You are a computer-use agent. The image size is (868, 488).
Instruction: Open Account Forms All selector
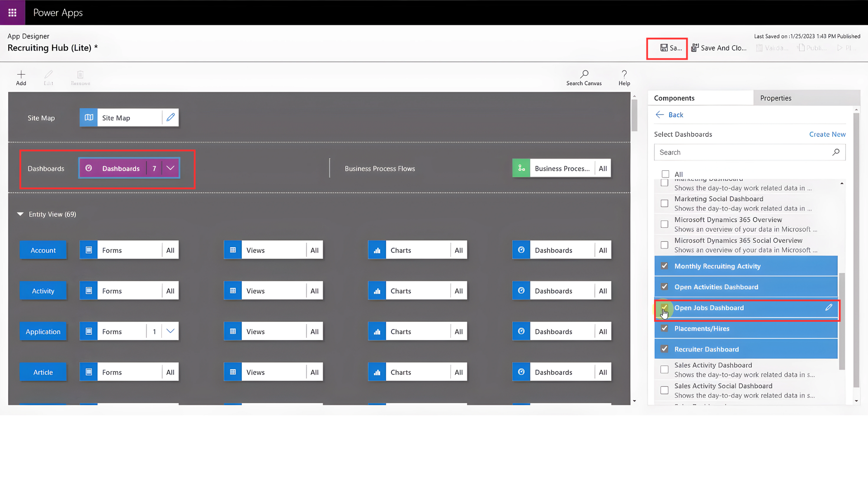[170, 250]
